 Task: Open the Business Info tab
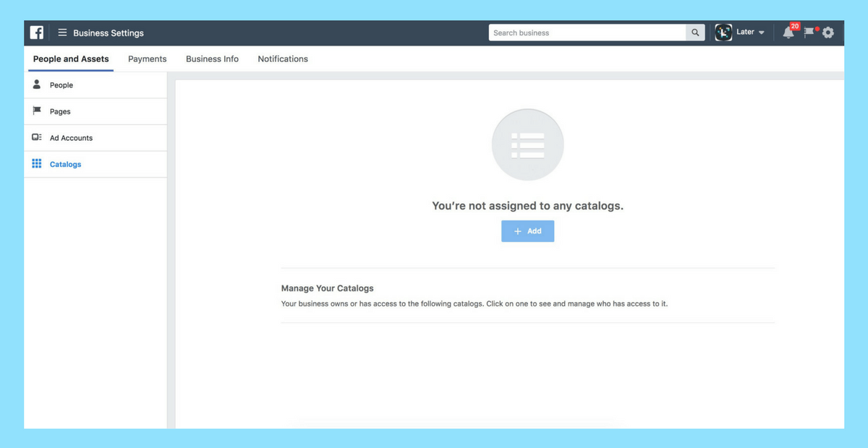click(212, 59)
